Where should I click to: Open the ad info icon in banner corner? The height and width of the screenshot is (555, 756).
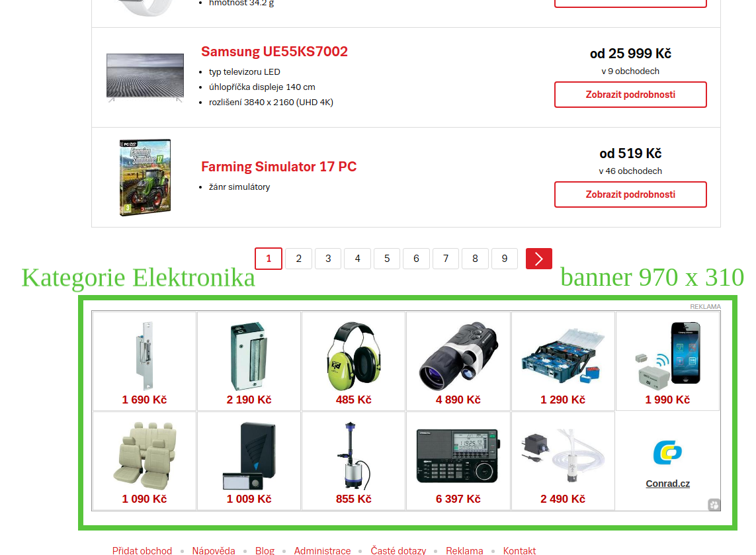[714, 504]
